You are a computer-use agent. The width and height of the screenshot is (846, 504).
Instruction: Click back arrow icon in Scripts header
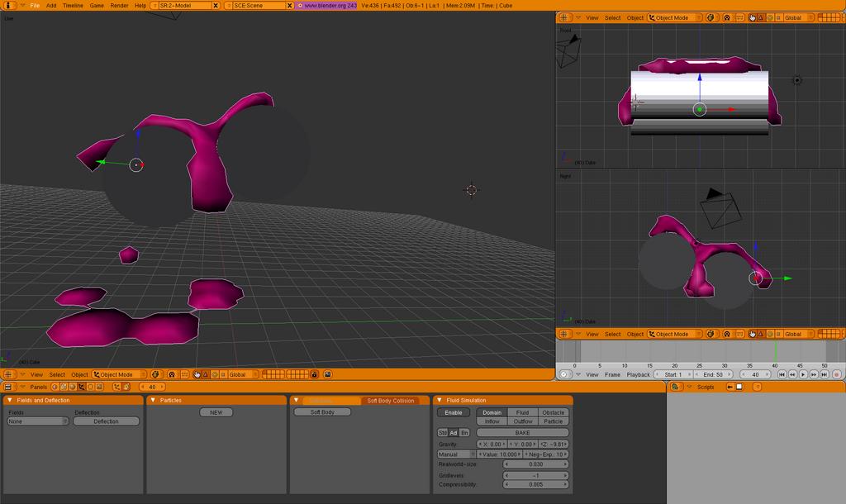pyautogui.click(x=730, y=387)
